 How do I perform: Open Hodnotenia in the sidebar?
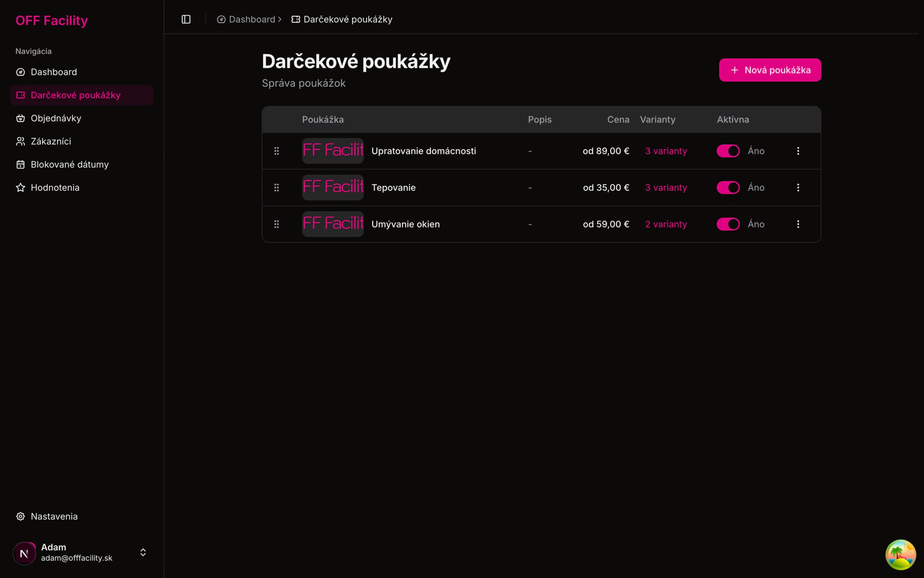(x=82, y=187)
